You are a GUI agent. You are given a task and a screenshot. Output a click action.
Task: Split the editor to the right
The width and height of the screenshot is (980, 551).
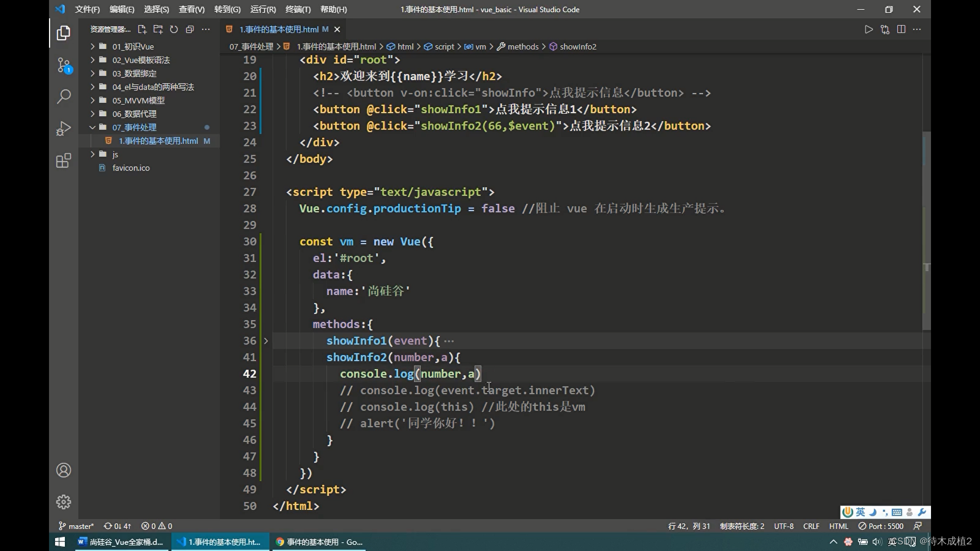pos(901,29)
